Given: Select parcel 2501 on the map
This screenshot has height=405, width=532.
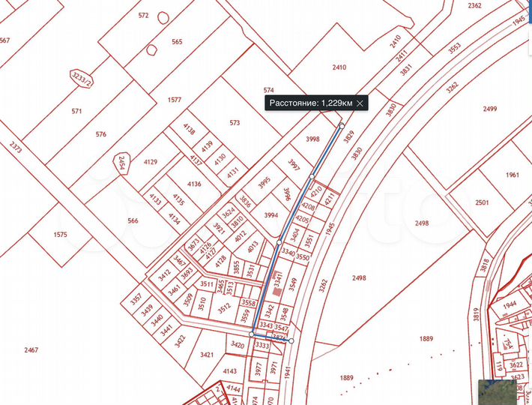Looking at the screenshot, I should (482, 202).
